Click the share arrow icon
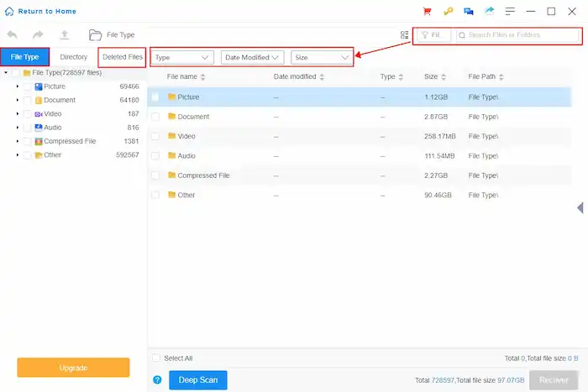This screenshot has height=392, width=588. [x=490, y=12]
